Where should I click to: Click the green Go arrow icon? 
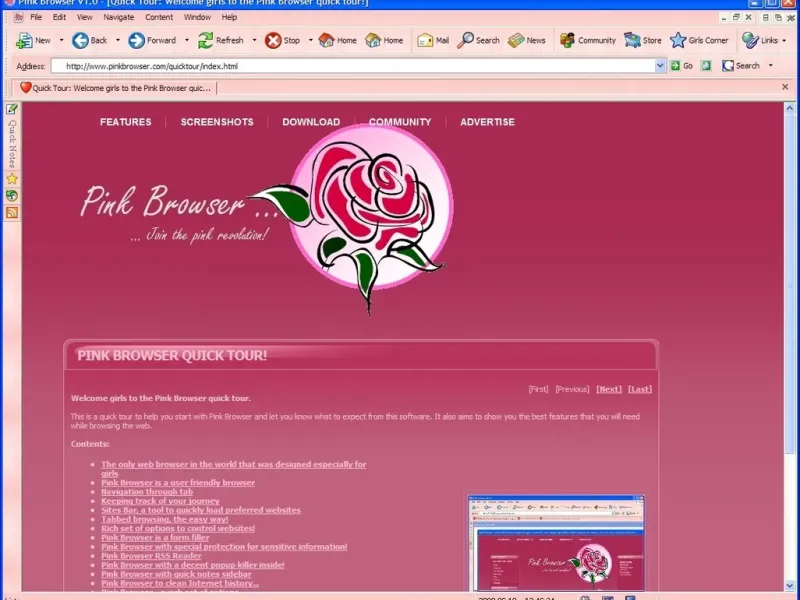(x=675, y=65)
